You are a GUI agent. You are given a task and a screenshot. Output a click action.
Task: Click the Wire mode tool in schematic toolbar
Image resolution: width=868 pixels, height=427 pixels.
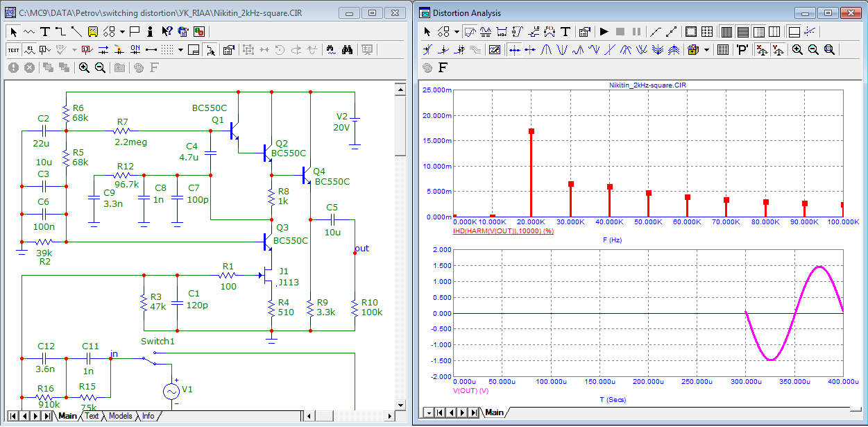(60, 31)
